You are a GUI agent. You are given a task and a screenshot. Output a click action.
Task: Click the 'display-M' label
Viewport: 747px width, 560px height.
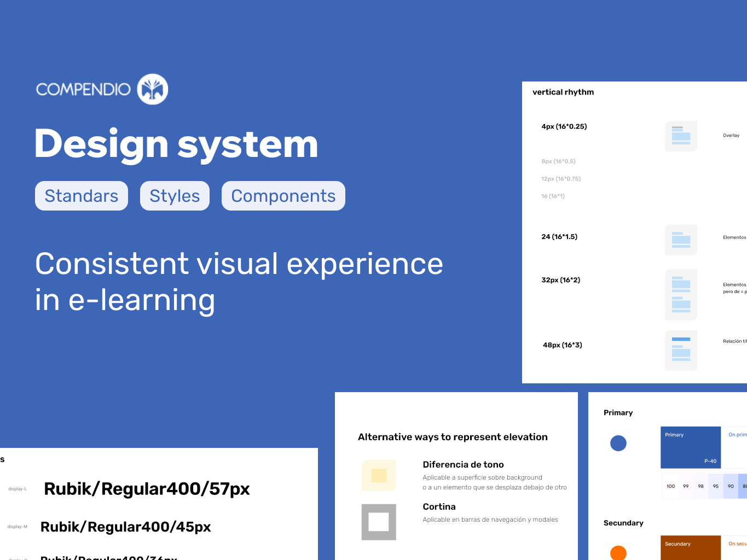(18, 527)
